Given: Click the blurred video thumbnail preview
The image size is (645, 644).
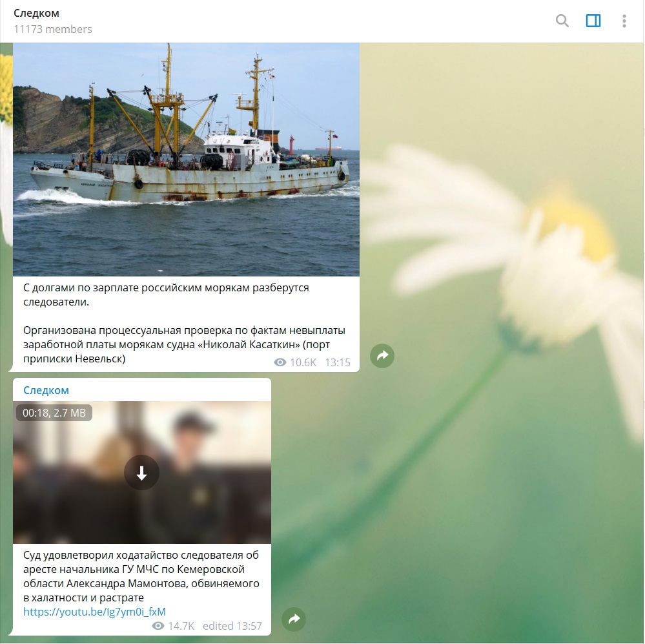Looking at the screenshot, I should click(142, 472).
